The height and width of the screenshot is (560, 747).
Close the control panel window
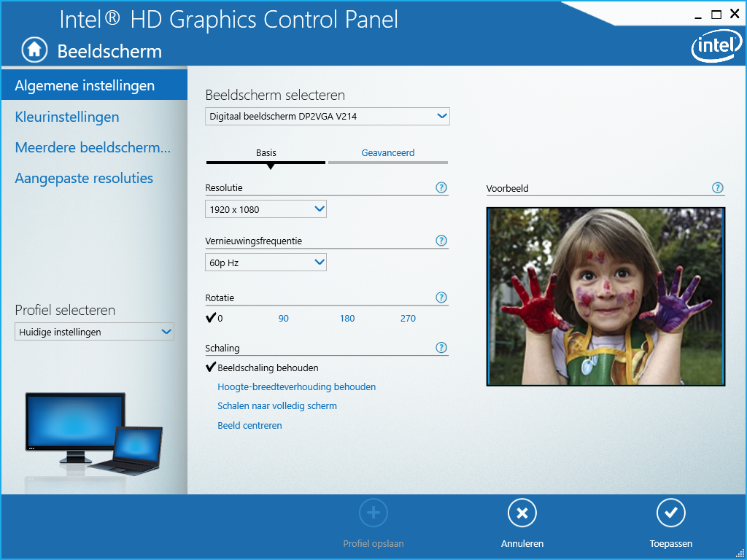(735, 15)
